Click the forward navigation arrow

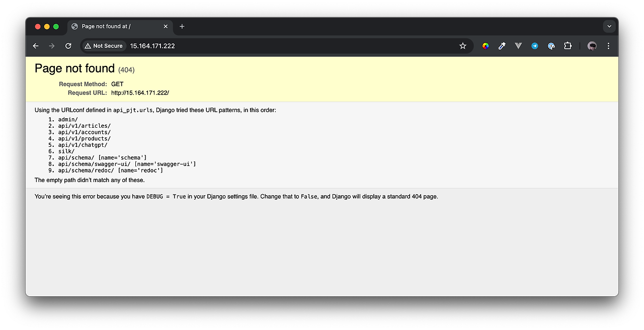[x=52, y=46]
